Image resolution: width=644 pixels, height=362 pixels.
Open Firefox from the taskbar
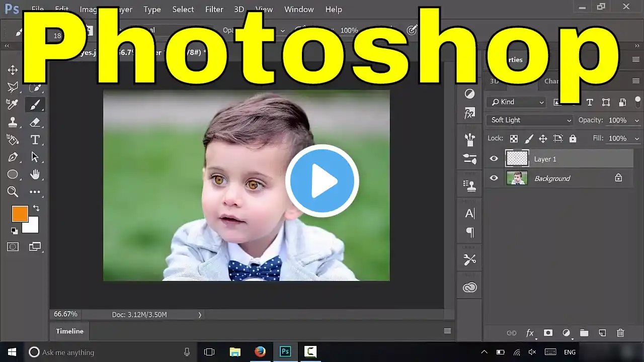[x=260, y=352]
